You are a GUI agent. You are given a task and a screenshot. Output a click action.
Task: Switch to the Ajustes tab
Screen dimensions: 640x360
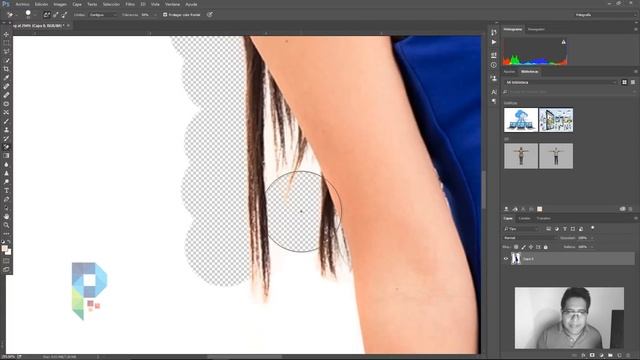click(509, 72)
